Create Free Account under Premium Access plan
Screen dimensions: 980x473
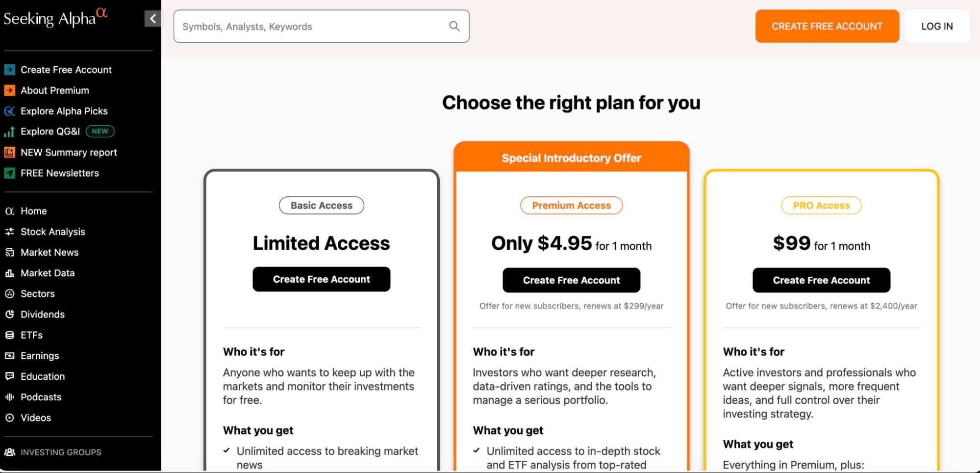click(571, 280)
